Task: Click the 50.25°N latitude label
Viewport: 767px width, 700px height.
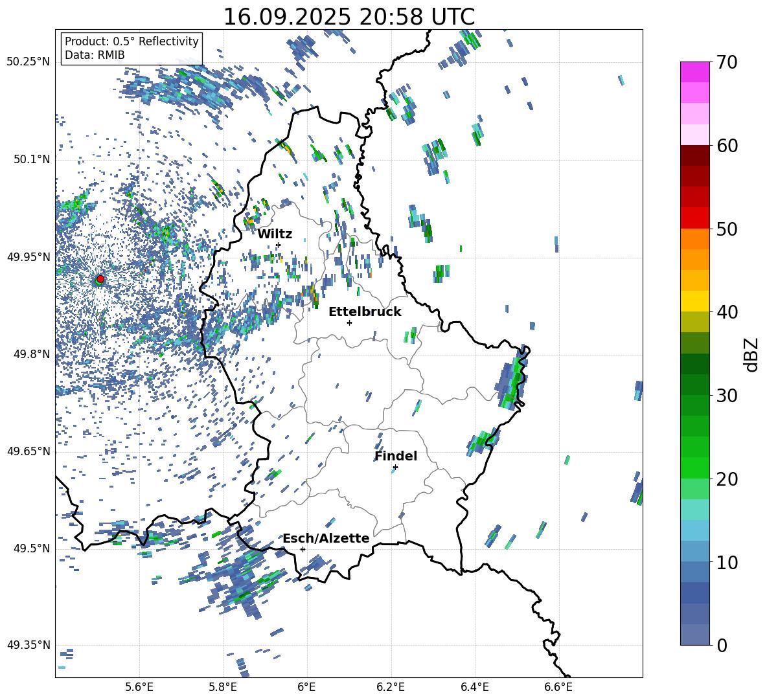Action: [29, 62]
